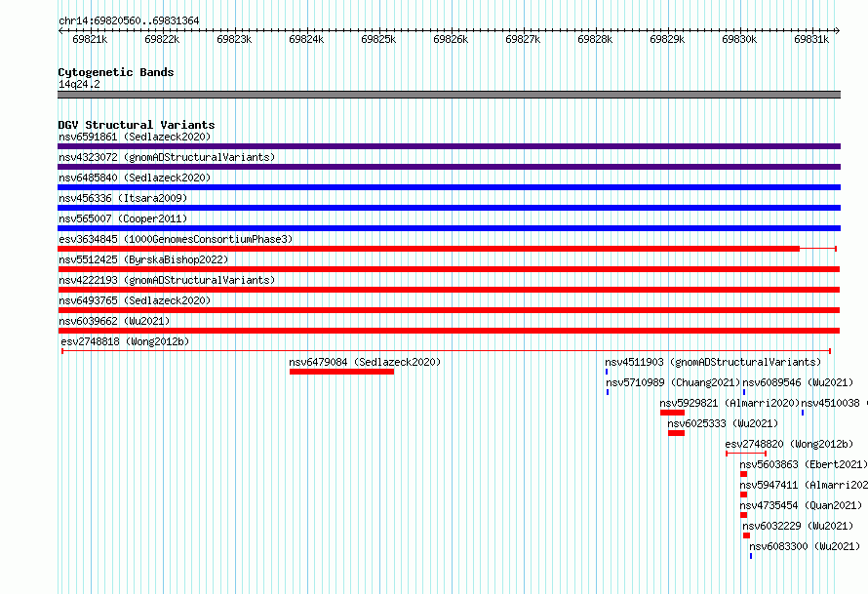Click the nsv6083300 (Wu2021) label
Viewport: 868px width, 594px height.
(x=805, y=546)
